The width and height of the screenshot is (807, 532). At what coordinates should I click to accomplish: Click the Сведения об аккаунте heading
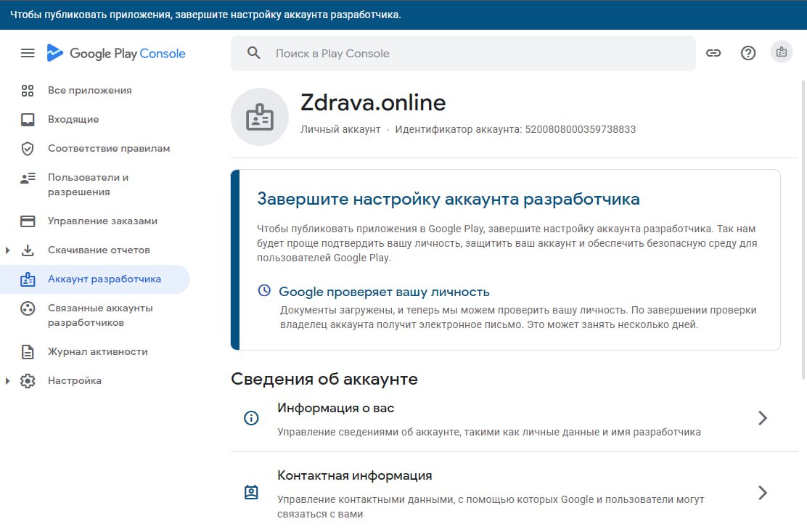(324, 379)
